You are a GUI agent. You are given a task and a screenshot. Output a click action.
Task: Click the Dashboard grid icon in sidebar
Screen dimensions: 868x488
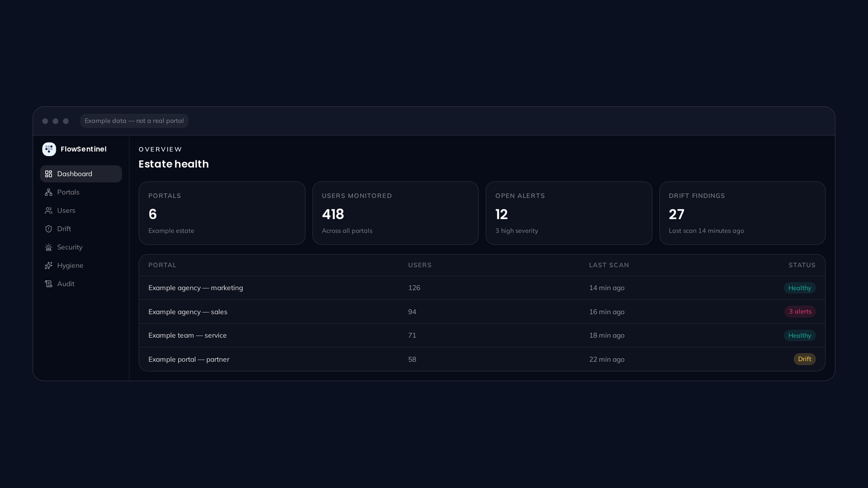pos(49,174)
